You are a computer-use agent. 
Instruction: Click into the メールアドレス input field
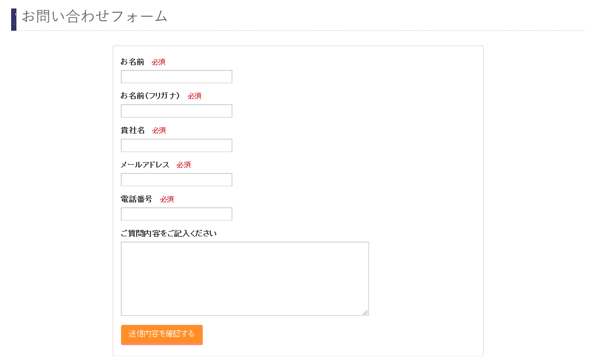(x=176, y=180)
